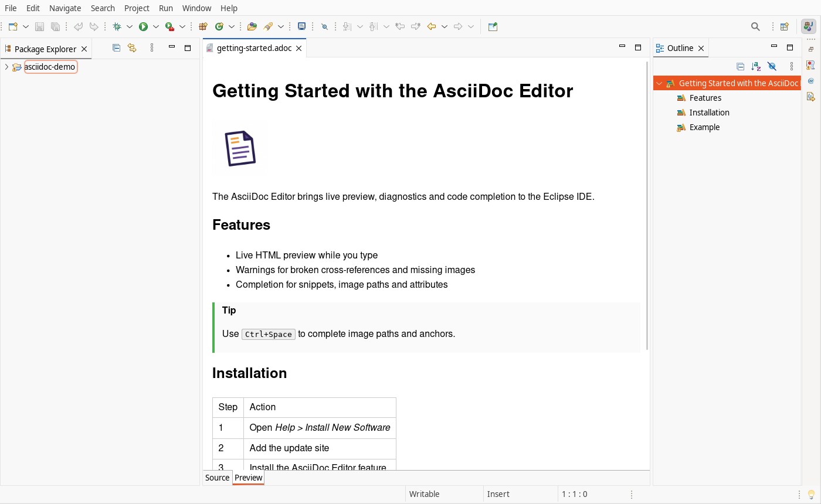
Task: Open the Navigate menu
Action: point(65,8)
